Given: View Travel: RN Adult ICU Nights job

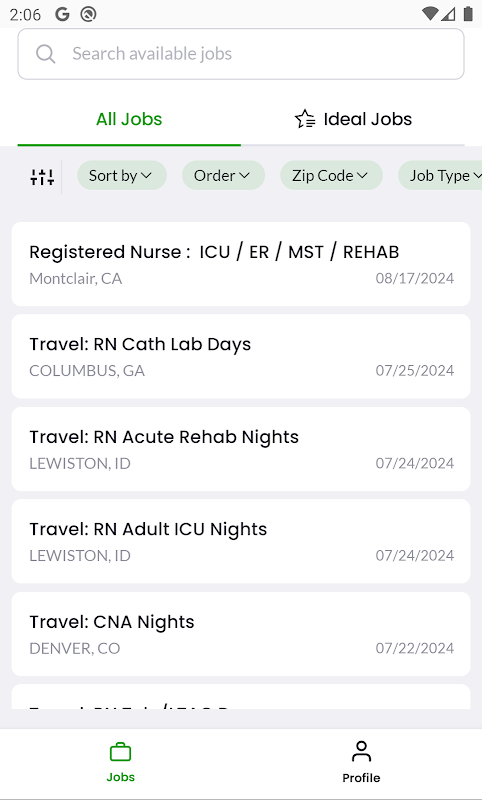Looking at the screenshot, I should [x=241, y=541].
